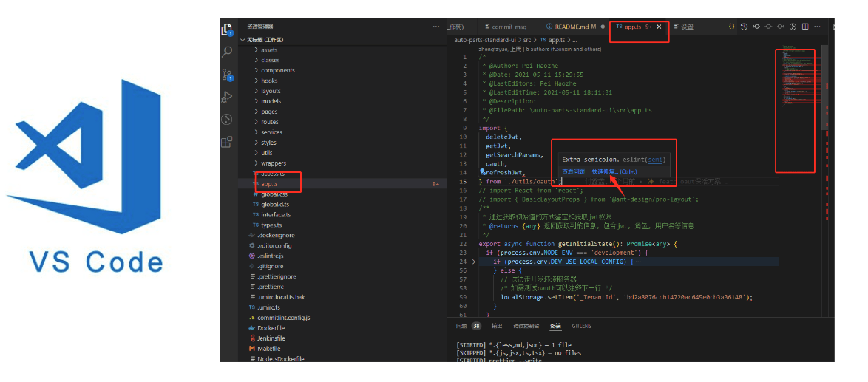Screen dimensions: 868x382
Task: Unfold collapsed code block at line 24
Action: [473, 262]
